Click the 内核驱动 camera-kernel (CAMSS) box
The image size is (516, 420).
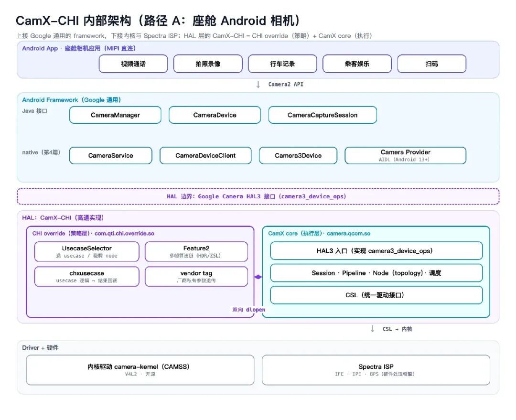coord(140,370)
